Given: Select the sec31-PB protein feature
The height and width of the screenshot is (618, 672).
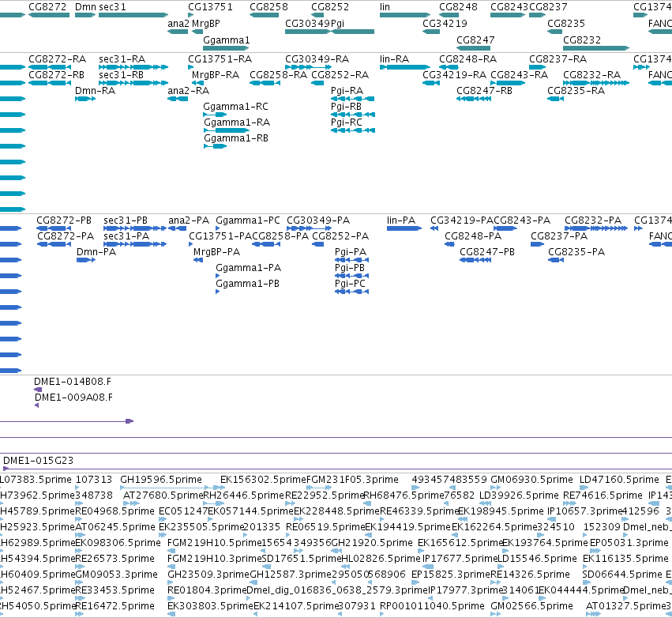Looking at the screenshot, I should tap(134, 228).
